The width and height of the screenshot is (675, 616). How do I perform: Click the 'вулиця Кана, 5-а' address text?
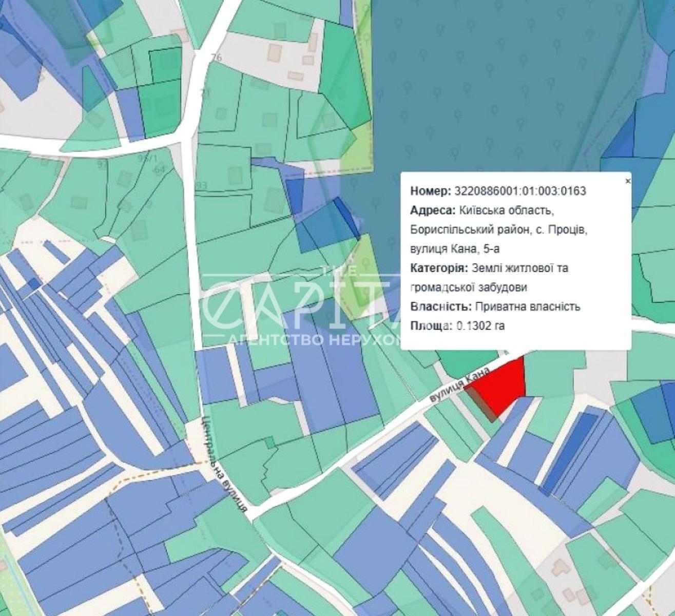455,249
